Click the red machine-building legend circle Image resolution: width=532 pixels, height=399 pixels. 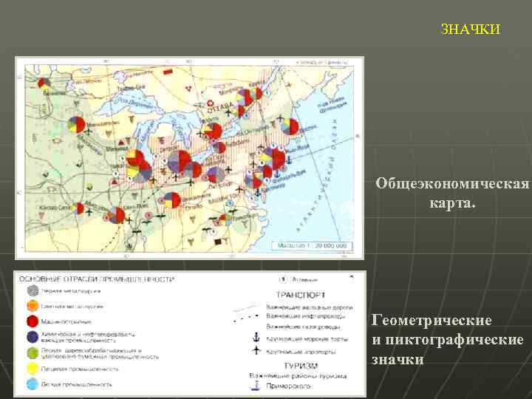33,321
